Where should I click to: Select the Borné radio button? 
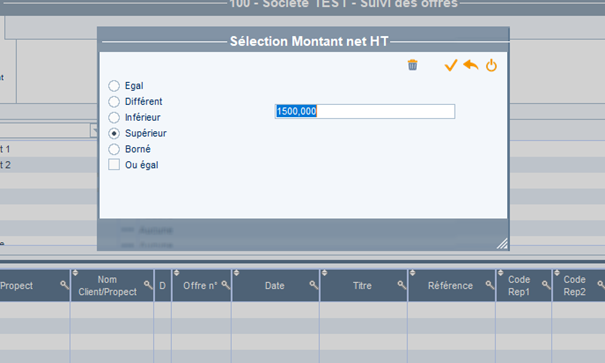[x=114, y=149]
